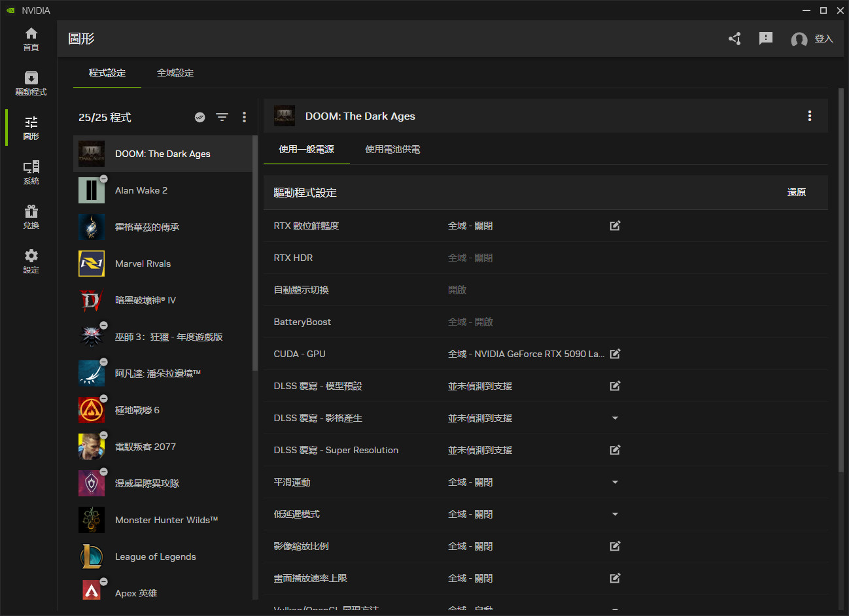
Task: Edit the RTX 數位鮮豔度 setting
Action: (615, 226)
